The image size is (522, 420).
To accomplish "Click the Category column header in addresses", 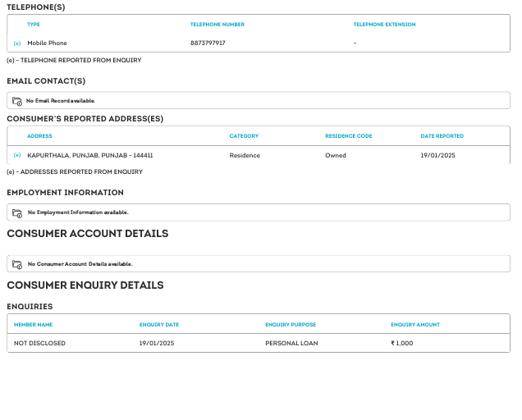I will point(244,136).
